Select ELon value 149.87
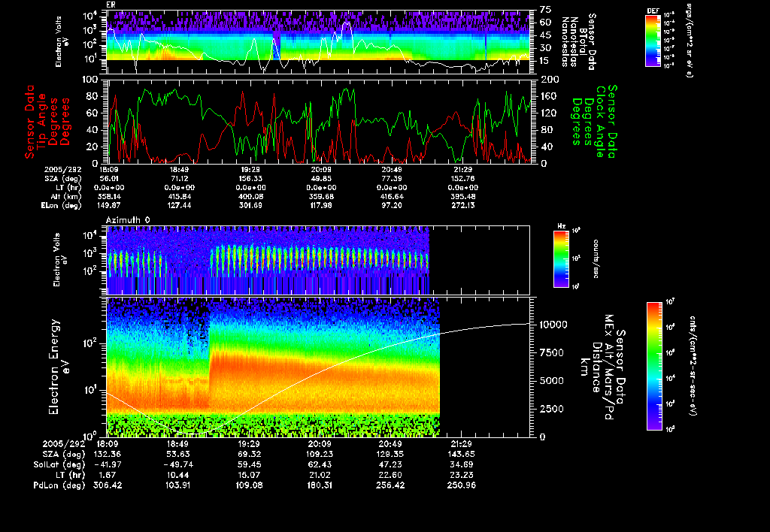This screenshot has height=532, width=770. [108, 206]
